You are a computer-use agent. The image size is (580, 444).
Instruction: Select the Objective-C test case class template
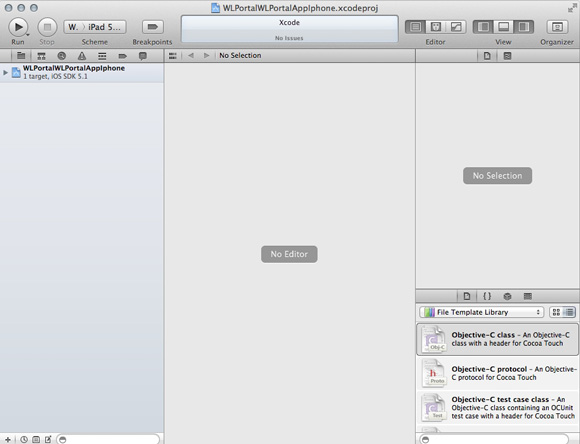498,407
